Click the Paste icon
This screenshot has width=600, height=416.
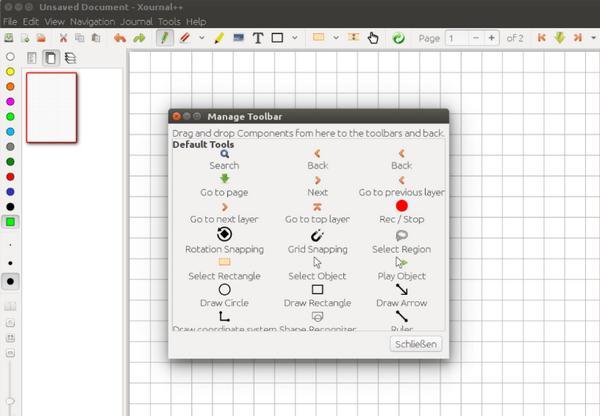(96, 38)
